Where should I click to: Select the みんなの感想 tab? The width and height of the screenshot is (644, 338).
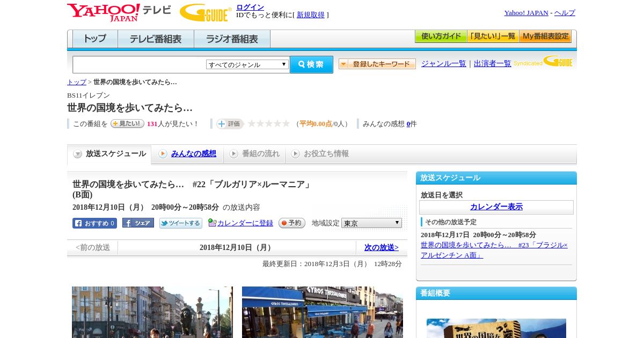(187, 154)
